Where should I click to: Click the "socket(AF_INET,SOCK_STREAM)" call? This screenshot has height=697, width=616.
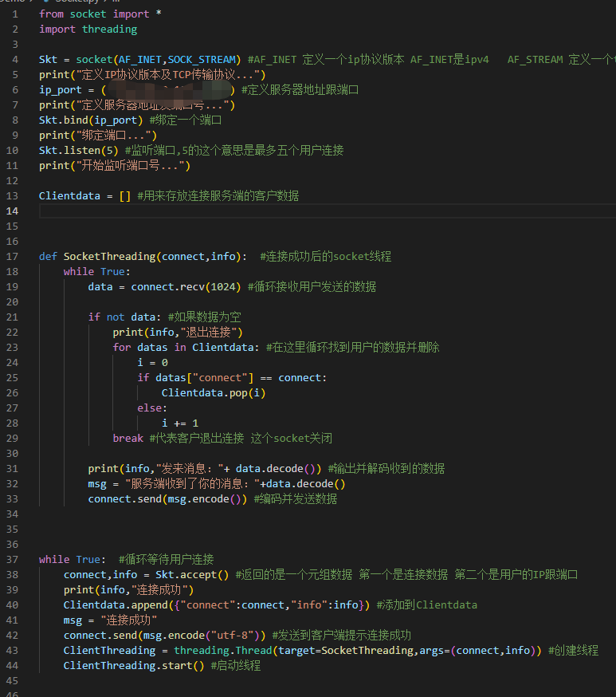[158, 60]
